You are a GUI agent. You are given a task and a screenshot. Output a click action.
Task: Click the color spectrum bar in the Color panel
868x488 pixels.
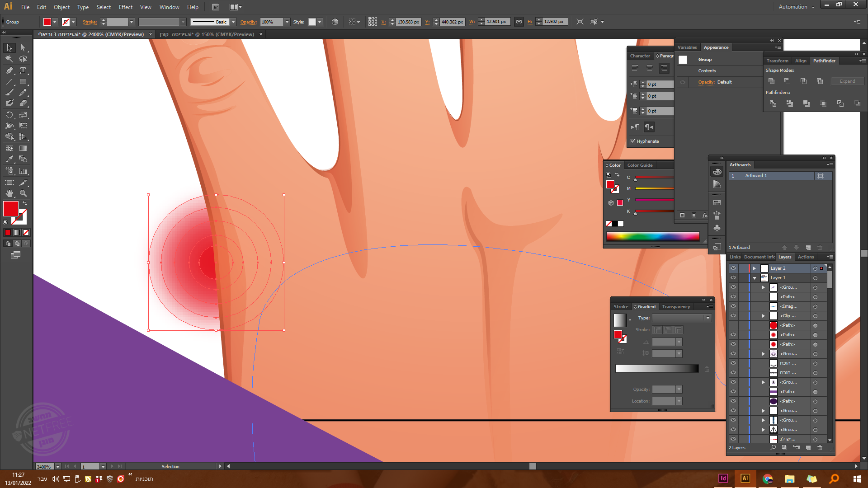click(652, 236)
